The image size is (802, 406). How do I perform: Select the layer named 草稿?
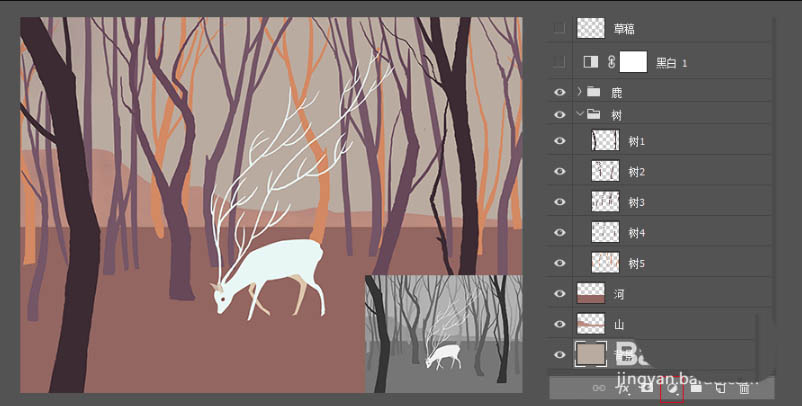tap(624, 29)
